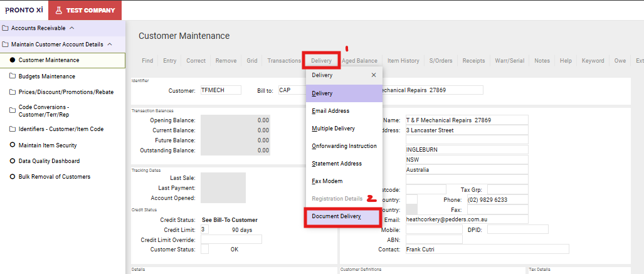
Task: Open the Notes toolbar item
Action: pyautogui.click(x=542, y=61)
